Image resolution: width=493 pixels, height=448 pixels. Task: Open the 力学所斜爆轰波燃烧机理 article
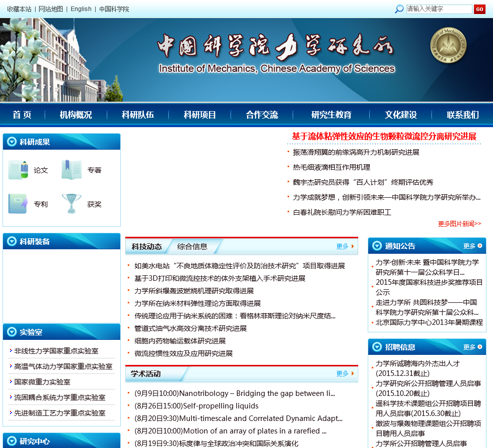point(194,291)
